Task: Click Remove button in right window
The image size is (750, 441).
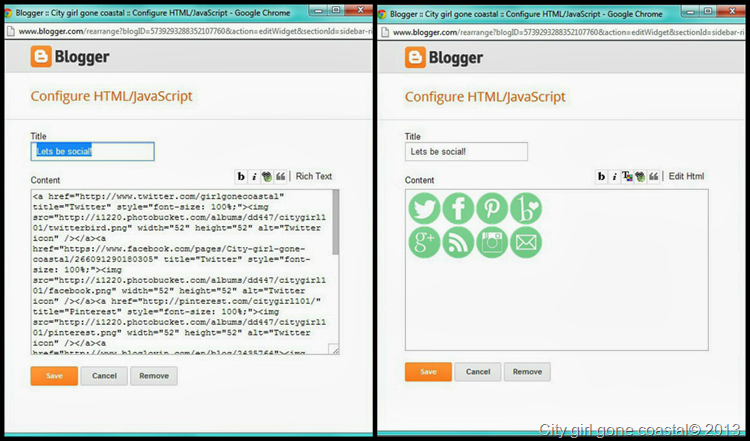Action: click(x=527, y=372)
